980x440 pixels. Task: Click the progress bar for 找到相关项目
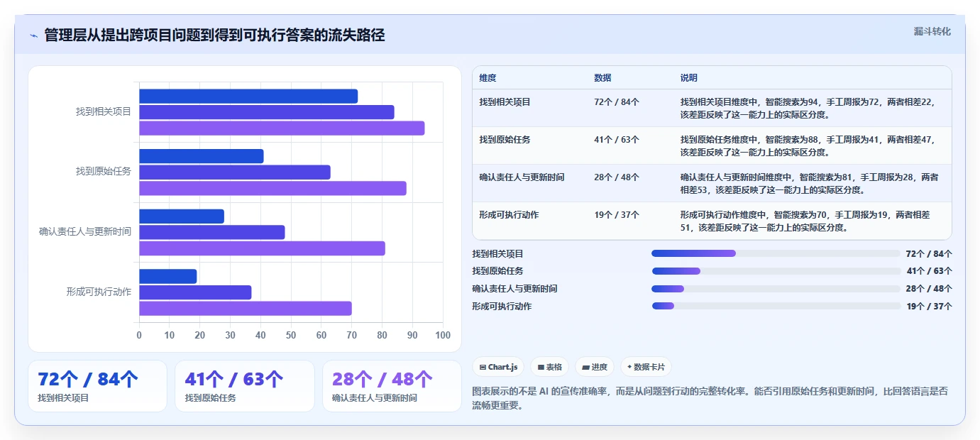pos(776,253)
